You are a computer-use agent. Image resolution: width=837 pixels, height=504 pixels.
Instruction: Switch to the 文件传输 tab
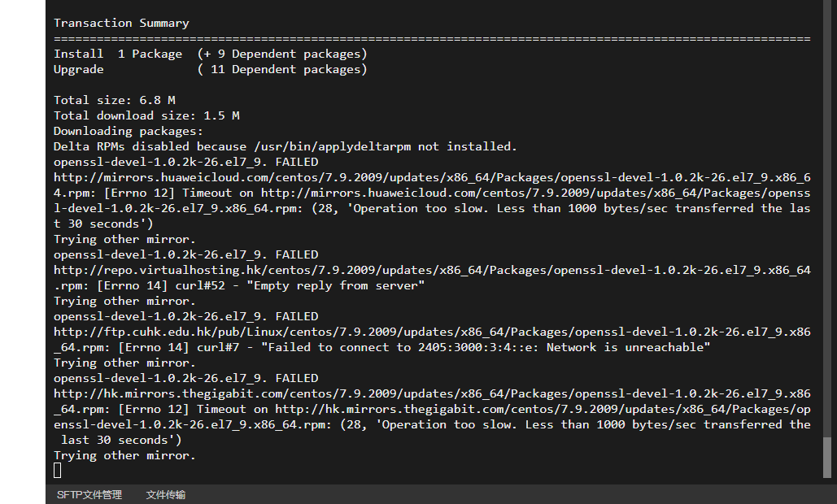[165, 495]
